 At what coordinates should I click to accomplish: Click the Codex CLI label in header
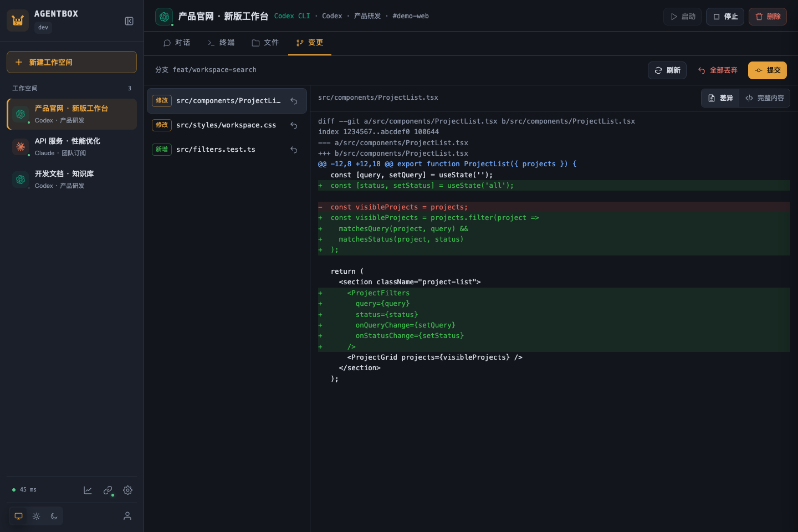[x=292, y=16]
